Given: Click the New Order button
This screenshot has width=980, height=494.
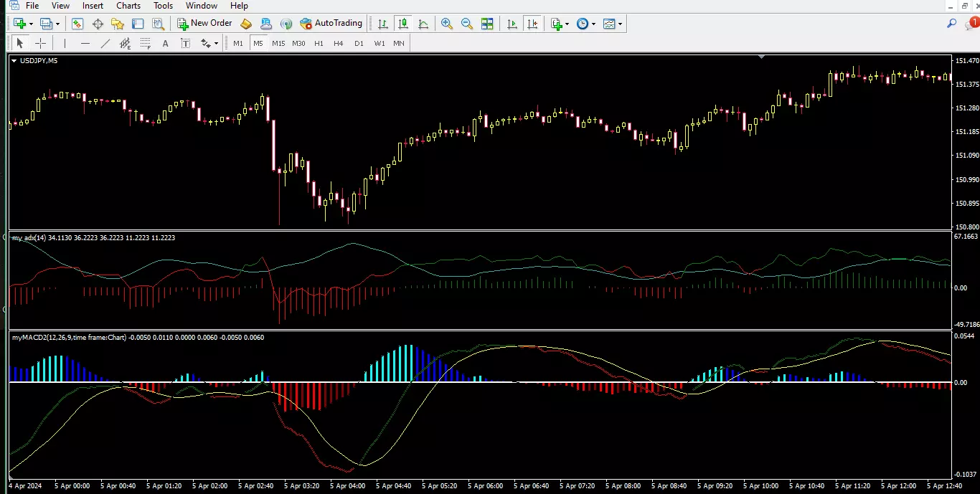Looking at the screenshot, I should point(204,23).
